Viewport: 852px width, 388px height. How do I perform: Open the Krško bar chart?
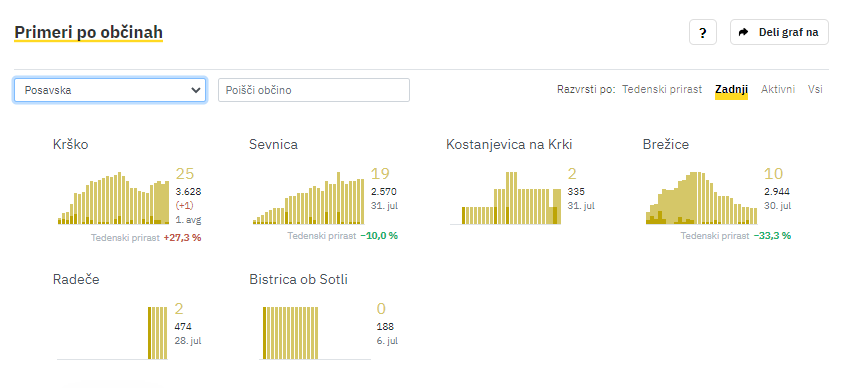114,198
